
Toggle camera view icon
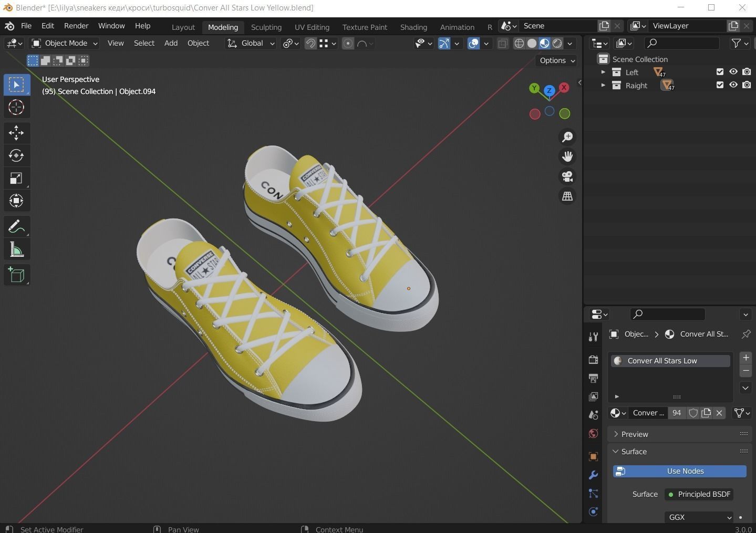567,176
